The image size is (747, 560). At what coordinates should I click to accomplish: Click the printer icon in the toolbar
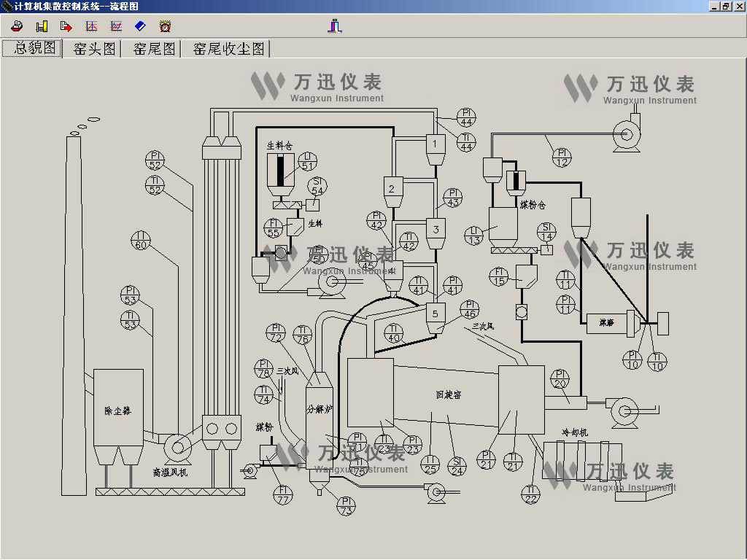pyautogui.click(x=18, y=26)
